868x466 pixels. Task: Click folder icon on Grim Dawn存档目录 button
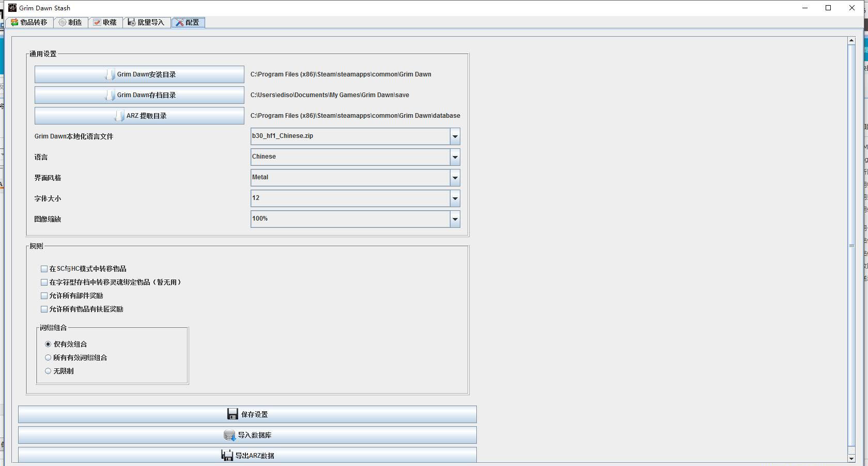click(x=110, y=95)
